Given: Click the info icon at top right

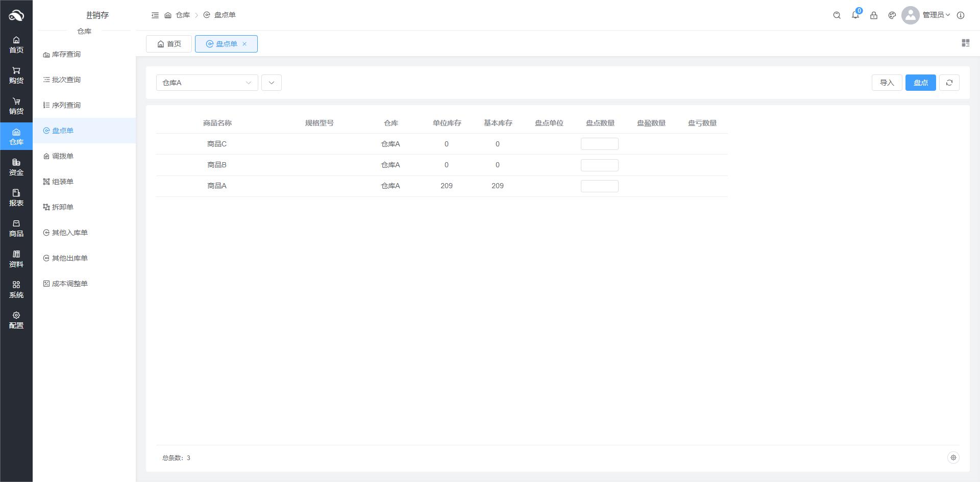Looking at the screenshot, I should coord(961,15).
